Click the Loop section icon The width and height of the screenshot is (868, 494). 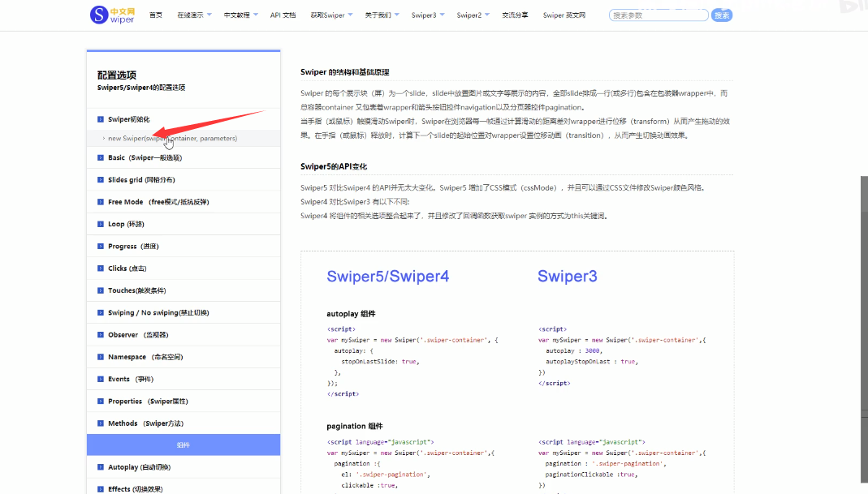pyautogui.click(x=100, y=224)
